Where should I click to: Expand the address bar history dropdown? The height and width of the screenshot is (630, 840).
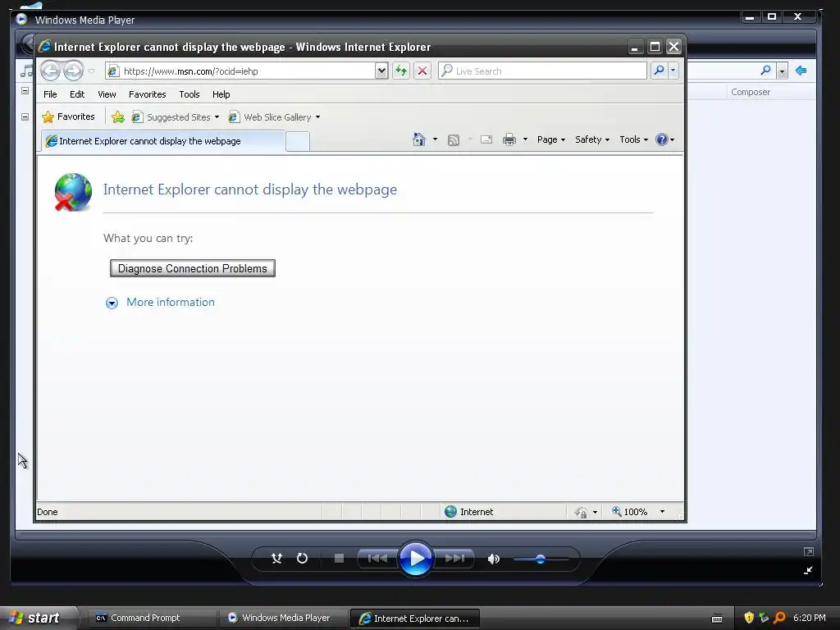tap(381, 71)
